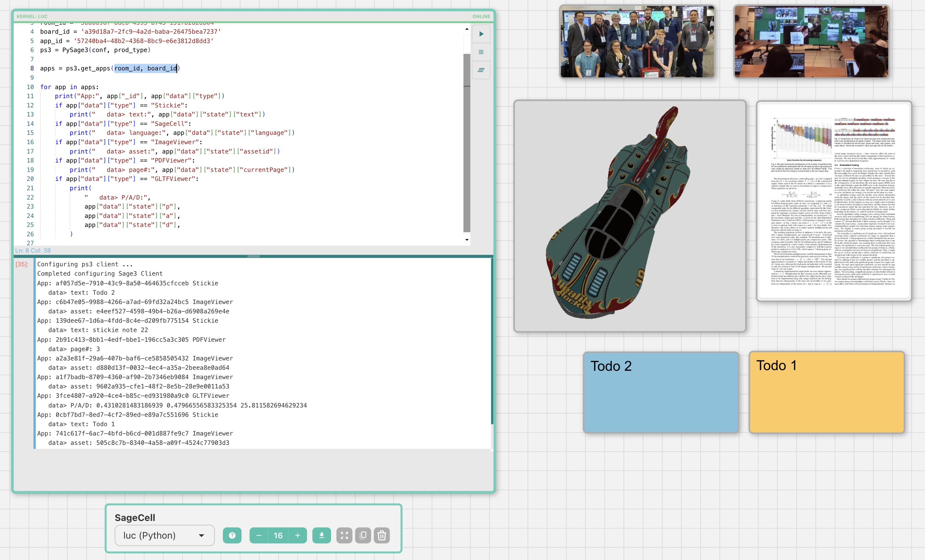Place cursor on the app_id assignment line
This screenshot has height=560, width=925.
127,41
